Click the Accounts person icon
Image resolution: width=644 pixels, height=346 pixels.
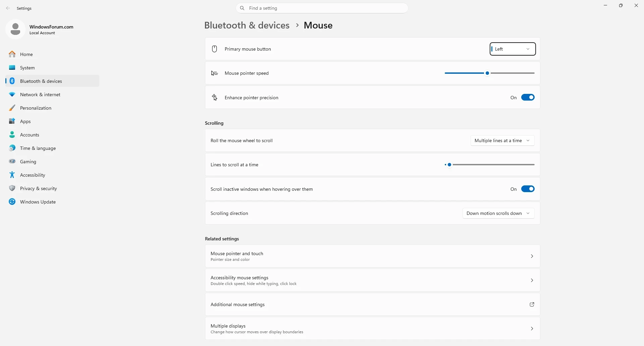pyautogui.click(x=12, y=134)
